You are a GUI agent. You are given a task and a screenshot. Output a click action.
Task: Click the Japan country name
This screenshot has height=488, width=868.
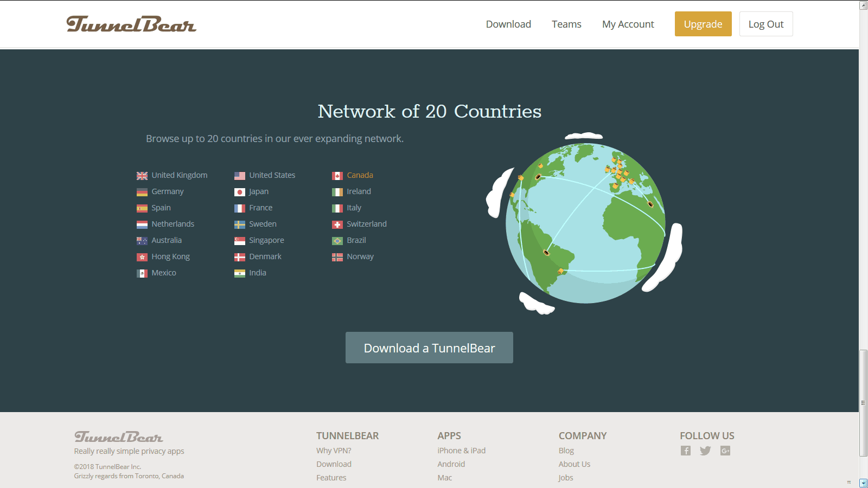(259, 191)
